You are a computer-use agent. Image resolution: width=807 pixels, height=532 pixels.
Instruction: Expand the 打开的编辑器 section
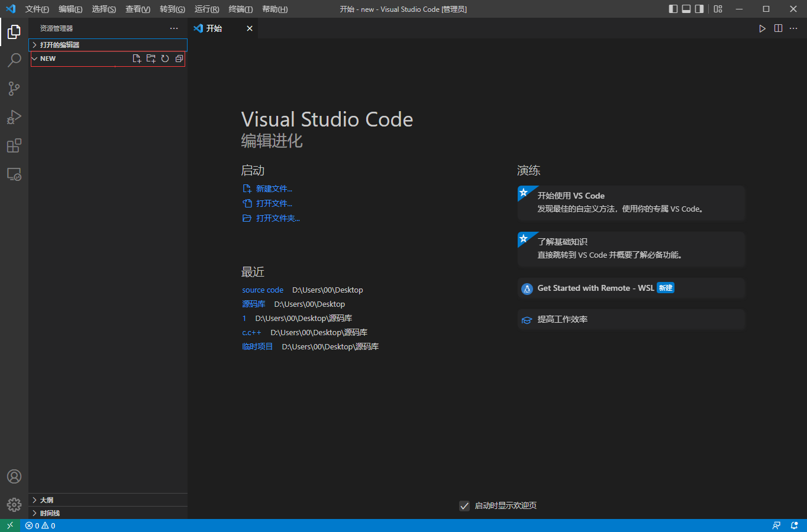[108, 45]
